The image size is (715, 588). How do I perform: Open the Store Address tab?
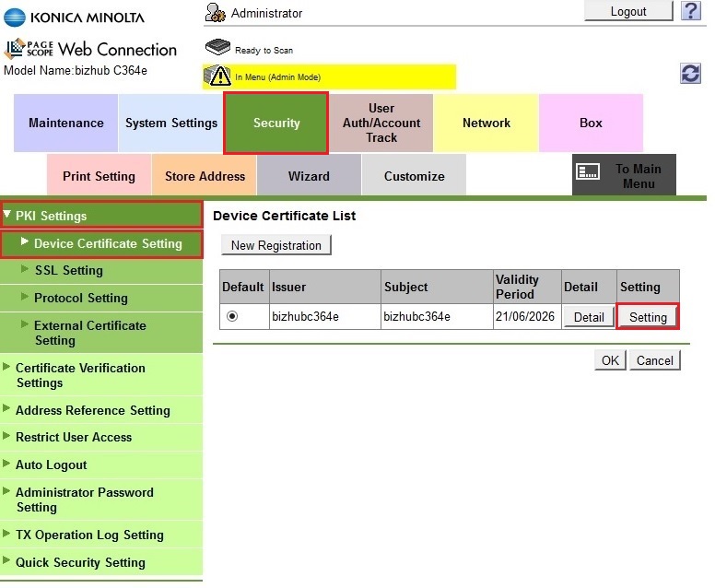205,176
